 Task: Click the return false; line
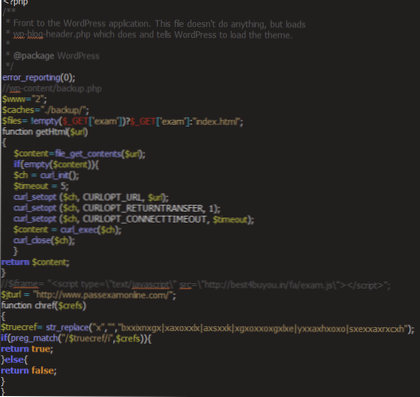pos(29,370)
